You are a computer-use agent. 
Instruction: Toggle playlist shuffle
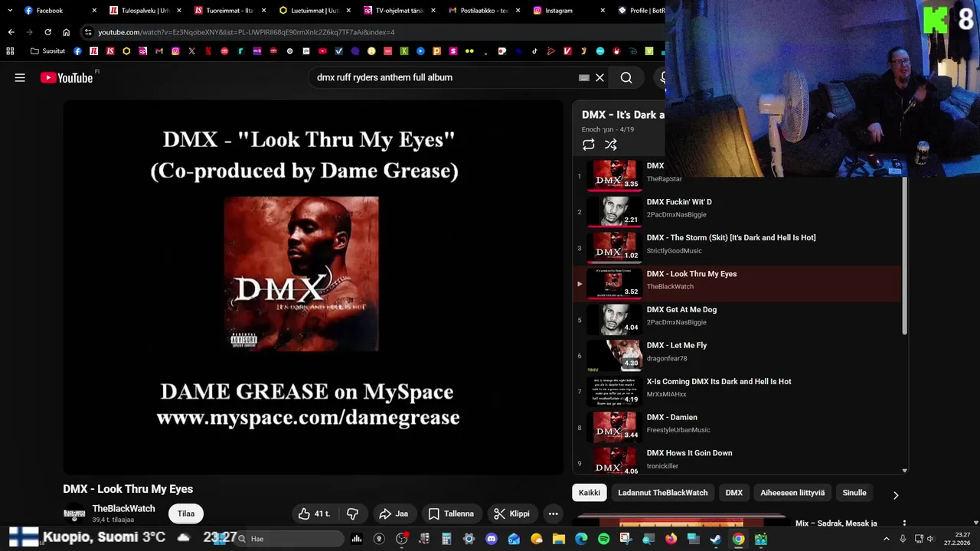(610, 145)
